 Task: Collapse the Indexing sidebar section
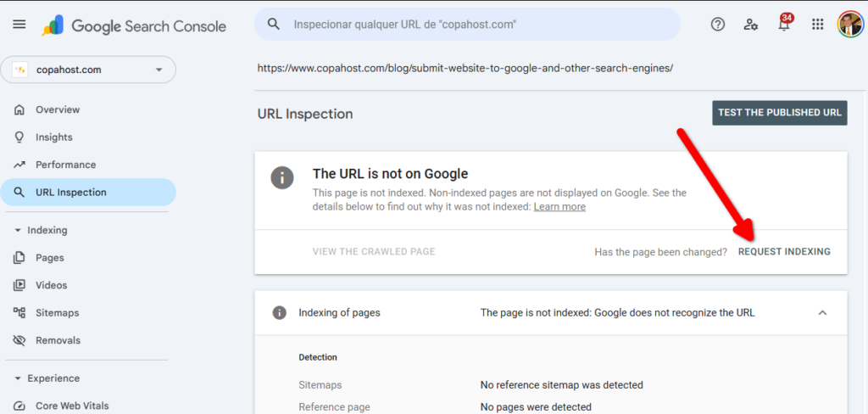tap(17, 230)
